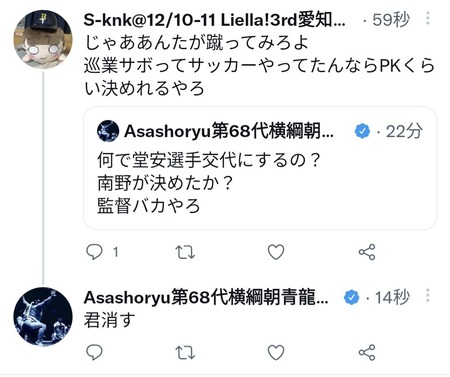This screenshot has height=377, width=450.
Task: Click verified badge on Asashoryu's reply
Action: tap(352, 297)
